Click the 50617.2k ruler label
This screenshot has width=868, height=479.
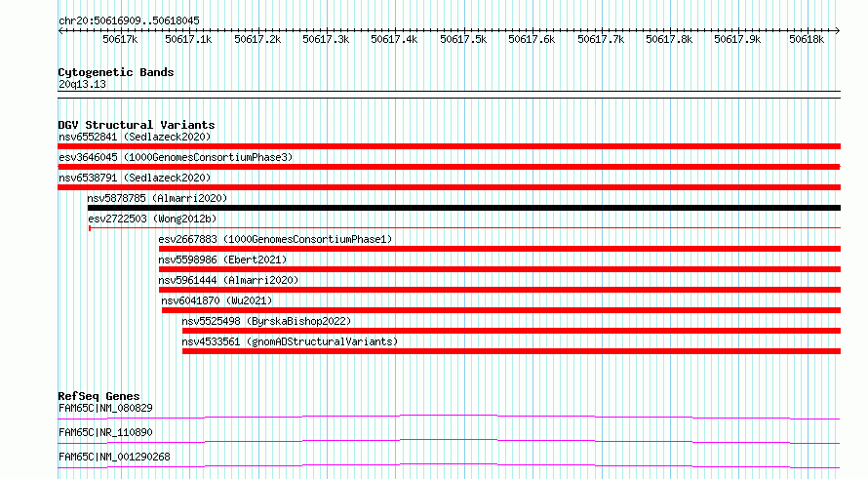(x=257, y=39)
